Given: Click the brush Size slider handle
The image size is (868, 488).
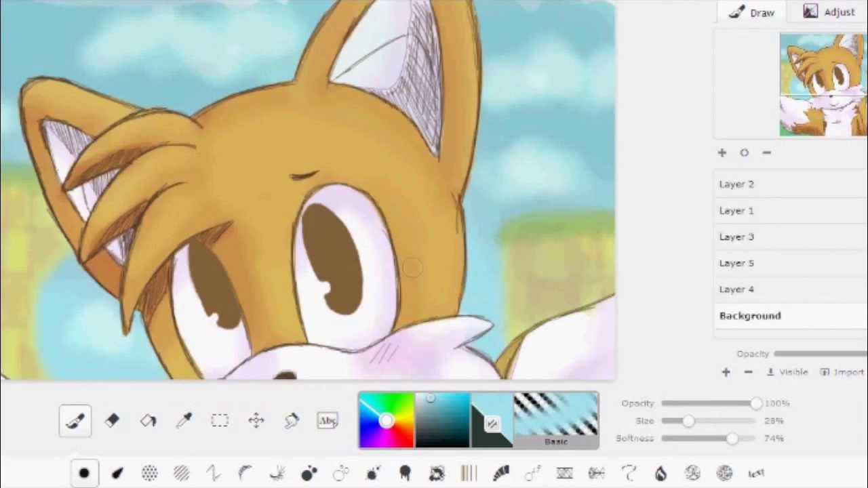Looking at the screenshot, I should pos(688,421).
